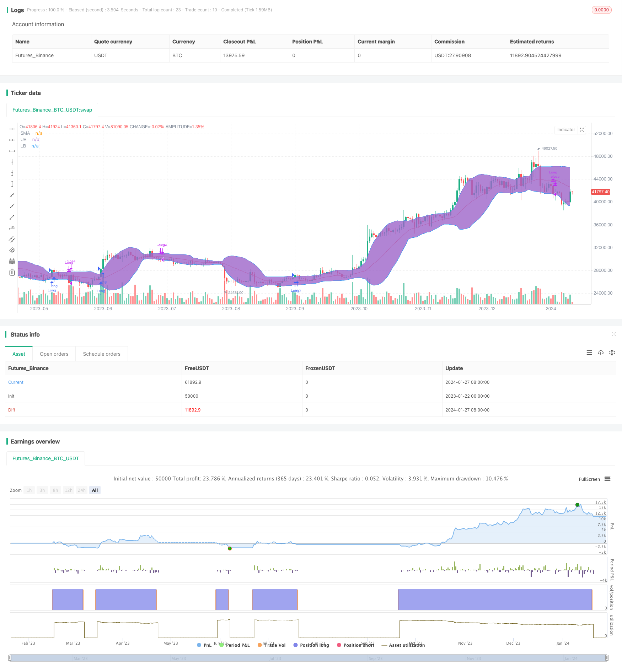Viewport: 622px width, 672px height.
Task: Open the Earnings chart hamburger context menu
Action: (607, 479)
